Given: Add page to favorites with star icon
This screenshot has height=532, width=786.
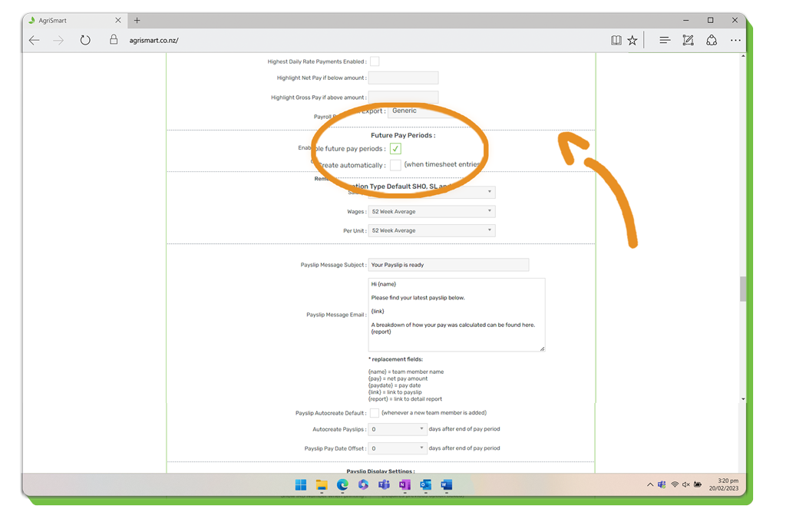Looking at the screenshot, I should tap(632, 41).
